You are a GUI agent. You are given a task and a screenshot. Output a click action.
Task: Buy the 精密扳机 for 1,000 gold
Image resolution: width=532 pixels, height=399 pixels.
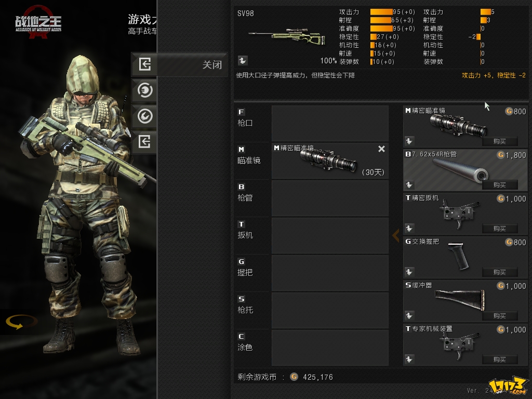tap(500, 229)
